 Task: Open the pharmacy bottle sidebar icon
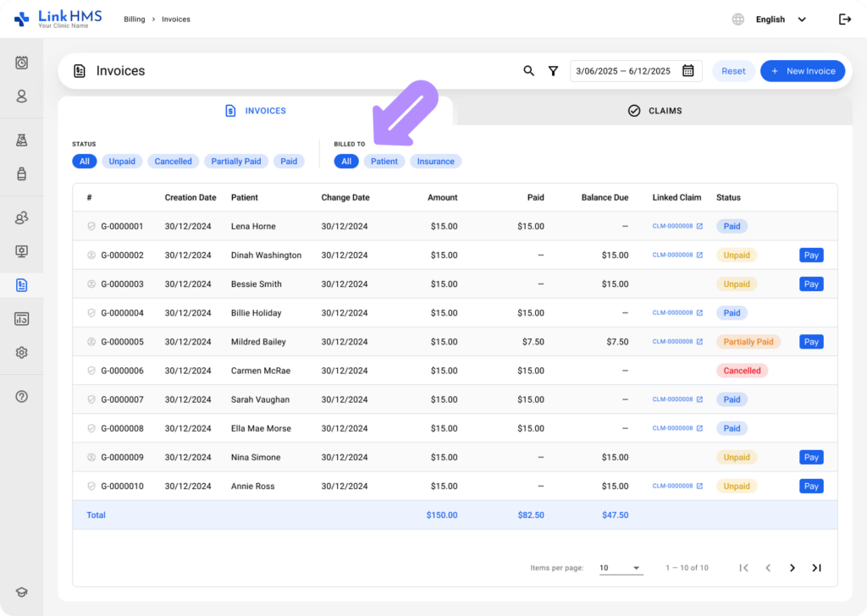(21, 174)
